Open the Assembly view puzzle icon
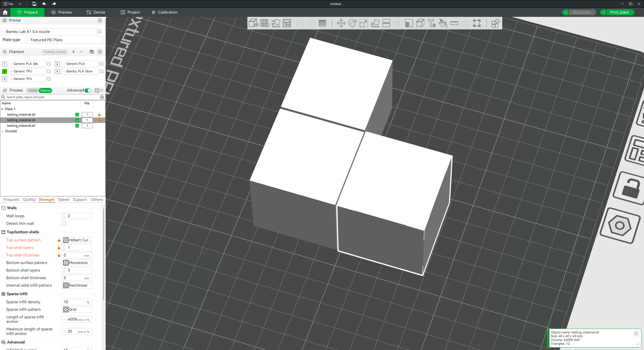Viewport: 644px width, 350px height. (x=495, y=23)
